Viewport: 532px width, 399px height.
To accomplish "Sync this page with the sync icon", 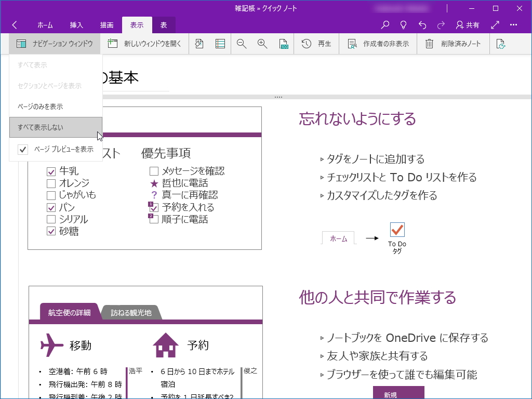I will click(x=501, y=44).
